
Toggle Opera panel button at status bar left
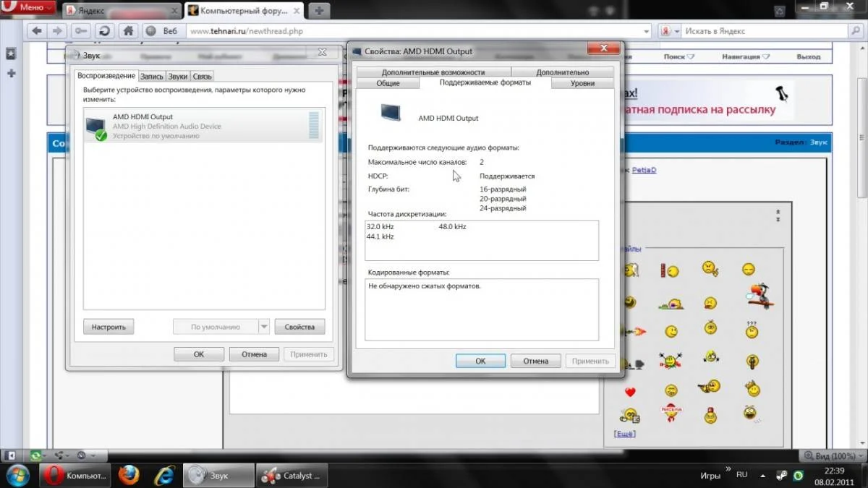[x=10, y=455]
